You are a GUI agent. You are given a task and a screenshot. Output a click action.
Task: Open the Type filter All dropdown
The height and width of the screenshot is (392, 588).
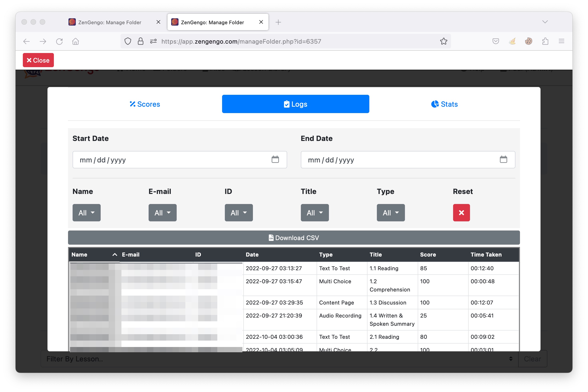(x=390, y=212)
